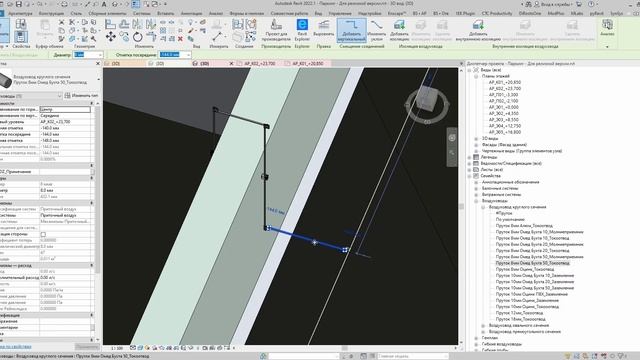Viewport: 640px width, 360px height.
Task: Open the Системы ribbon tab
Action: point(142,13)
